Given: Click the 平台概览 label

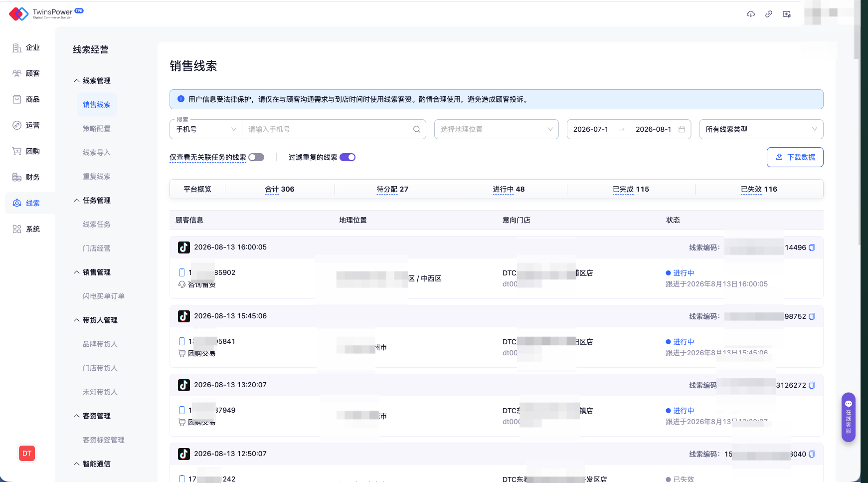Looking at the screenshot, I should pyautogui.click(x=197, y=189).
